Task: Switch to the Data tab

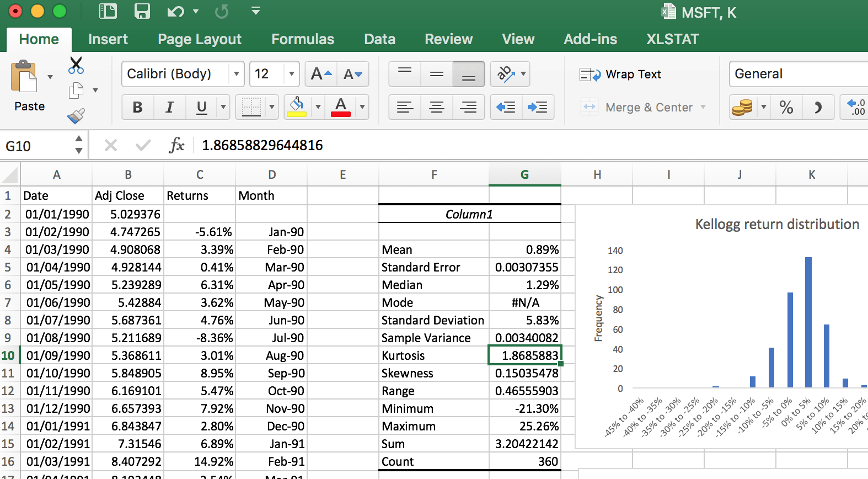Action: pos(380,39)
